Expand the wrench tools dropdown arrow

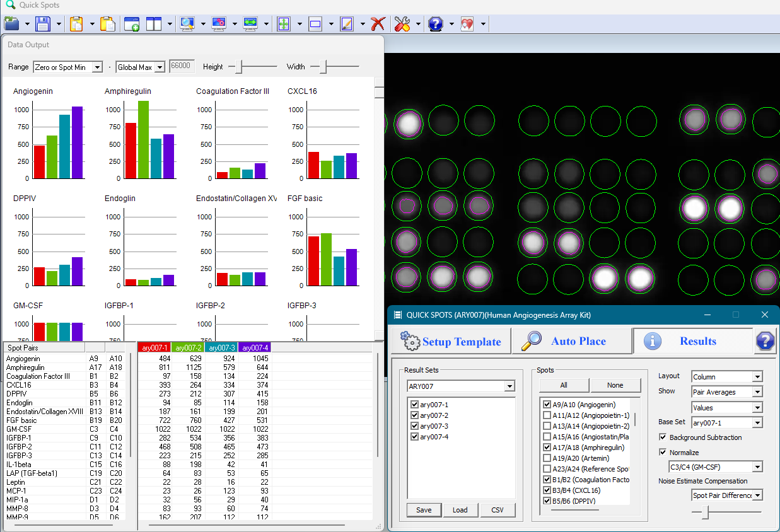coord(419,24)
